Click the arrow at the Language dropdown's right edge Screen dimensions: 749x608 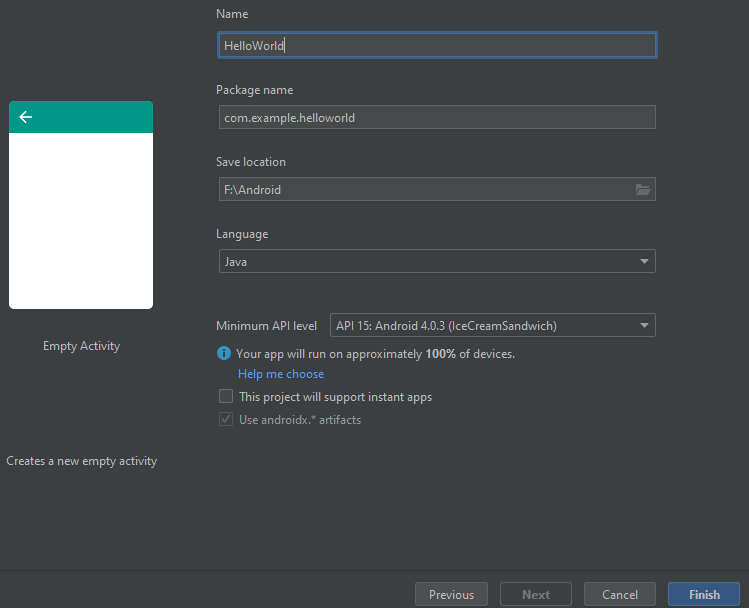[644, 262]
